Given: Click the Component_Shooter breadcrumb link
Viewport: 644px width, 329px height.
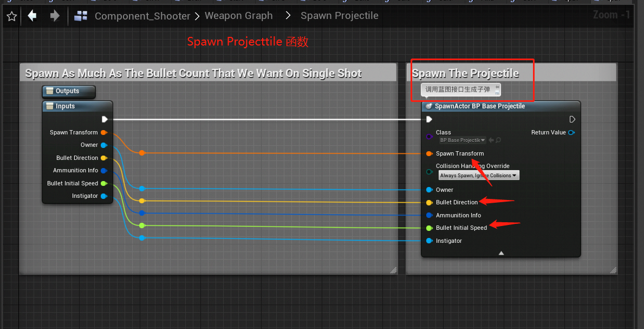Looking at the screenshot, I should [142, 16].
